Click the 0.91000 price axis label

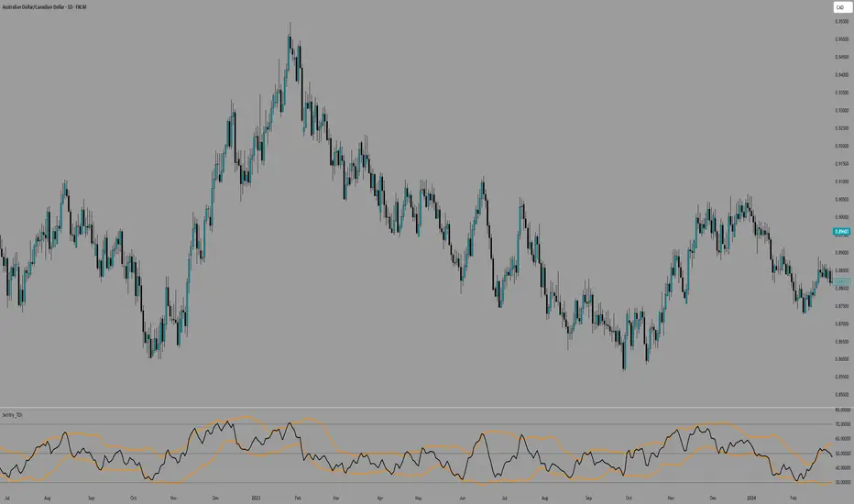(841, 181)
